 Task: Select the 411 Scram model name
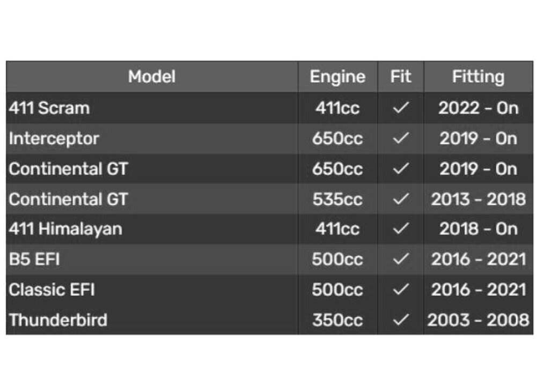point(49,108)
